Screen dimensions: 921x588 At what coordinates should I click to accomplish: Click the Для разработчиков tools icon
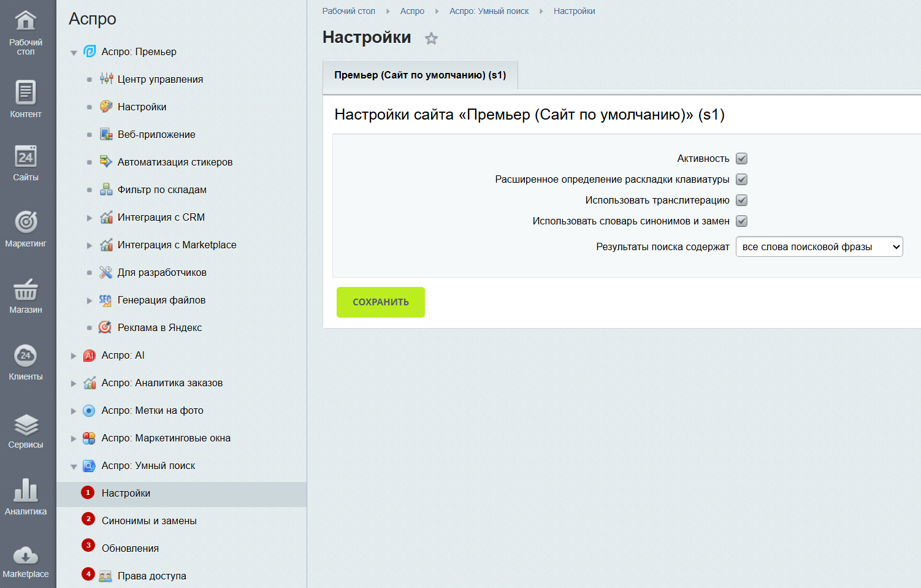(106, 272)
